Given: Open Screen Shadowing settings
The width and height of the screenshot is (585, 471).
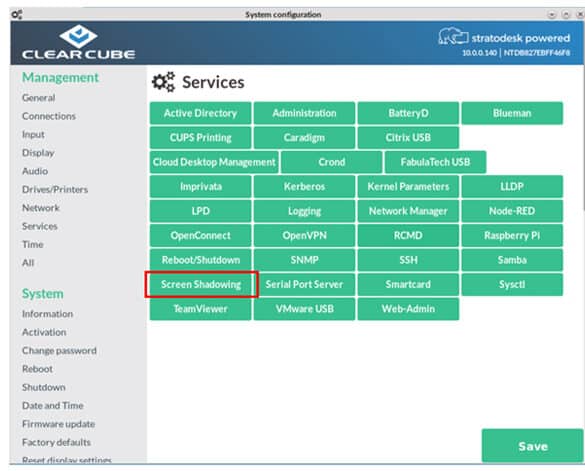Looking at the screenshot, I should (201, 284).
